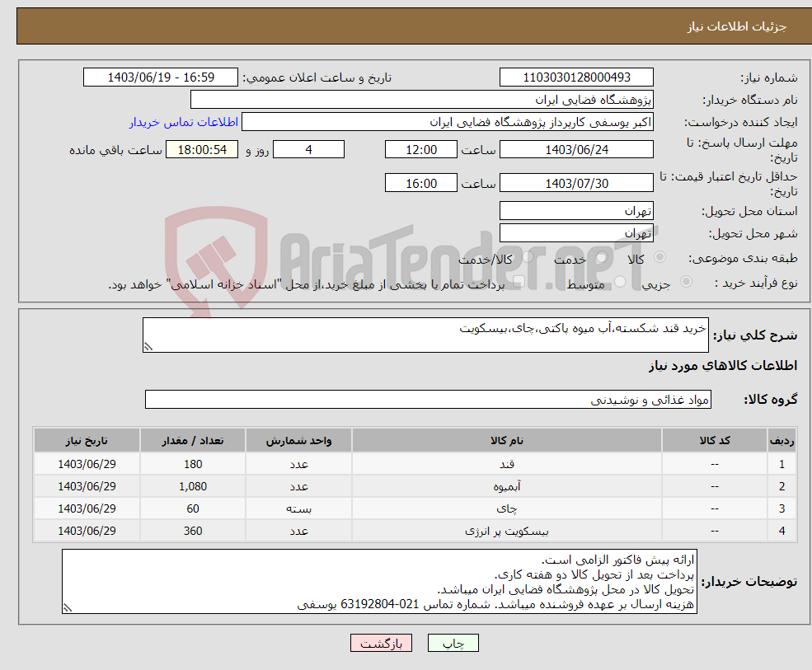The width and height of the screenshot is (812, 670).
Task: Click the resize handle of description text area
Action: click(148, 347)
